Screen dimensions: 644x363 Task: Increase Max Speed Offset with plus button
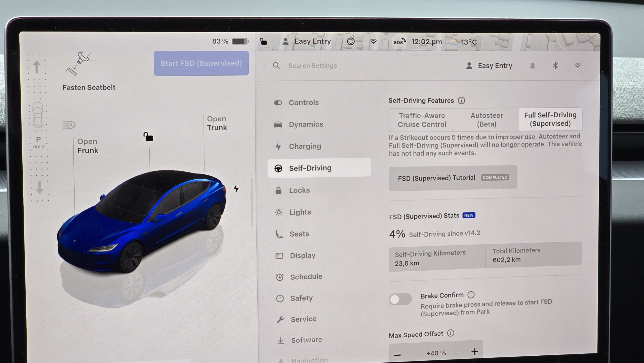[x=474, y=352]
